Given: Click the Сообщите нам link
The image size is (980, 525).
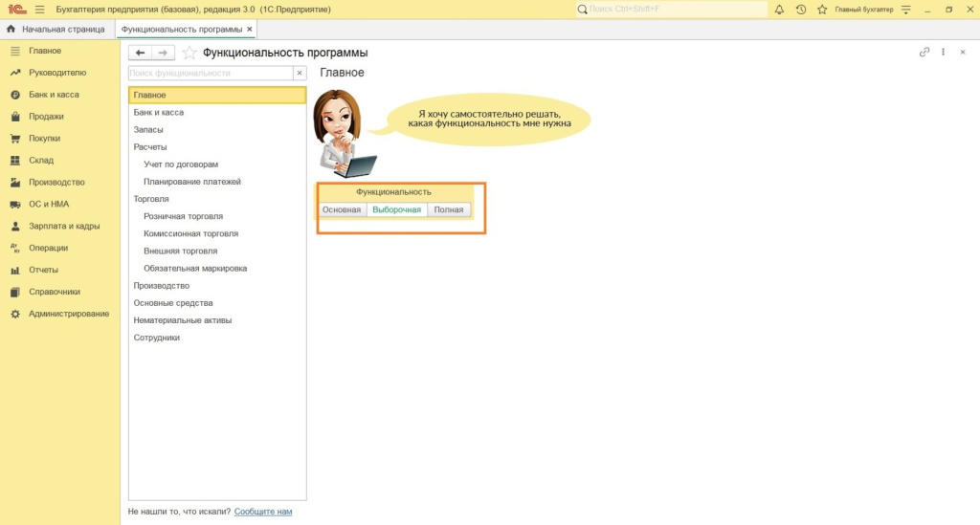Looking at the screenshot, I should [x=263, y=512].
